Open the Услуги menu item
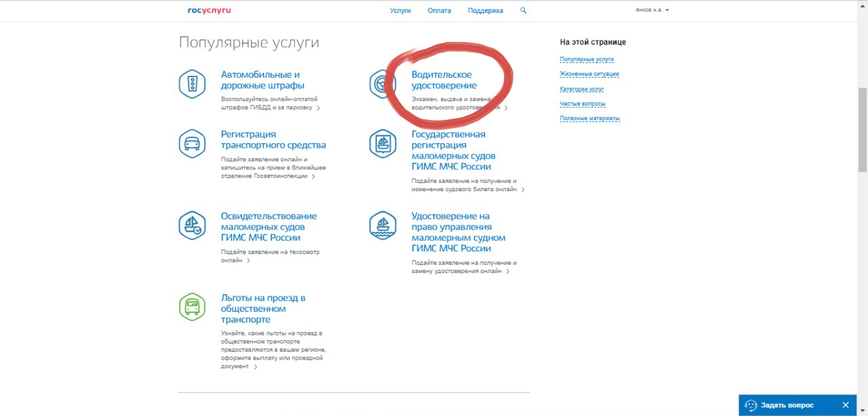868x416 pixels. coord(400,11)
